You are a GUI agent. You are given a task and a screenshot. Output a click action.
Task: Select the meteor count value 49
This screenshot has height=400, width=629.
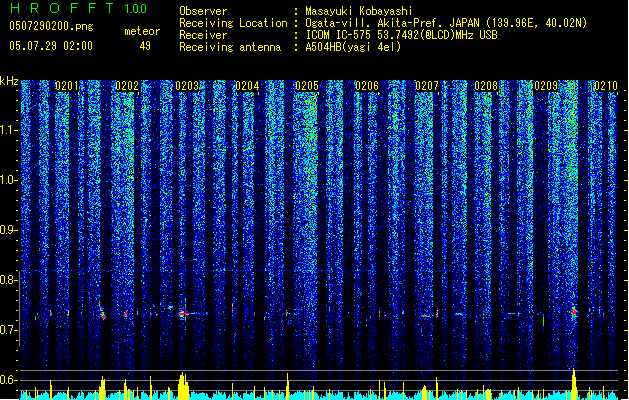click(x=145, y=46)
